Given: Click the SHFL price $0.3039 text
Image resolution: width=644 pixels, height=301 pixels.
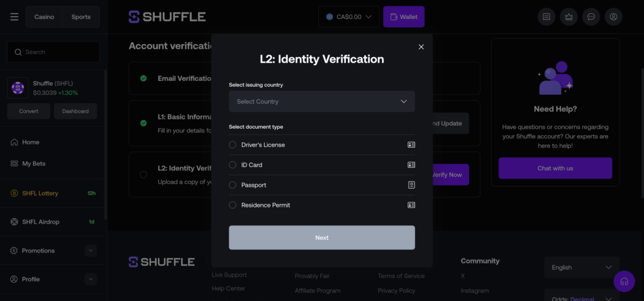Looking at the screenshot, I should [x=45, y=93].
